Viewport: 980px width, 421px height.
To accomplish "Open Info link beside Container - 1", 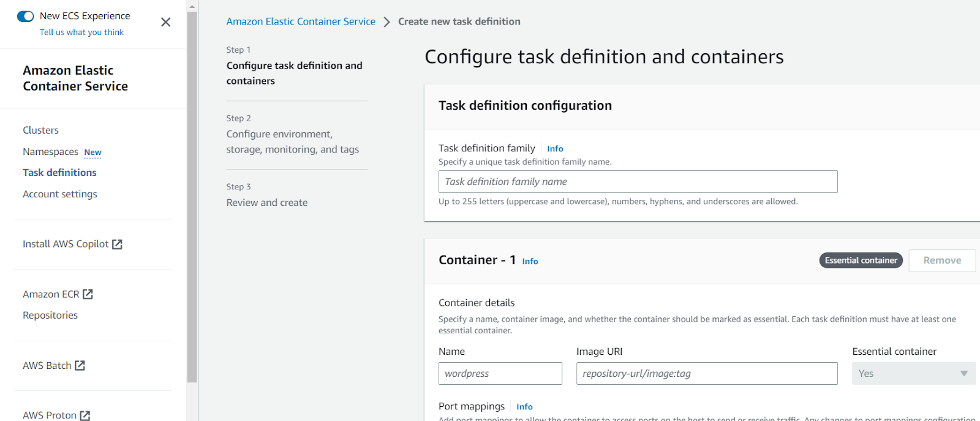I will point(530,261).
